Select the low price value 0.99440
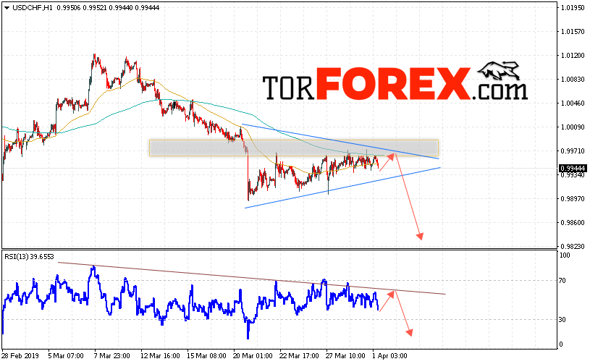The width and height of the screenshot is (590, 364). 121,7
